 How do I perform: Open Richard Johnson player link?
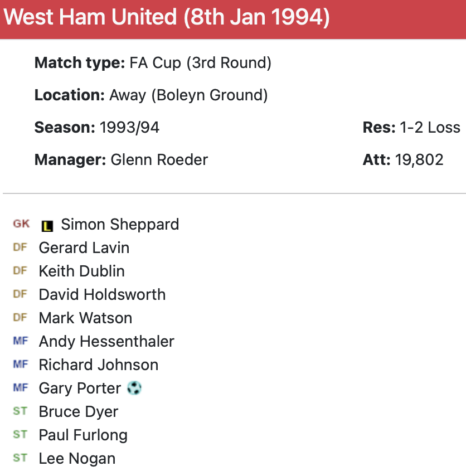coord(99,365)
